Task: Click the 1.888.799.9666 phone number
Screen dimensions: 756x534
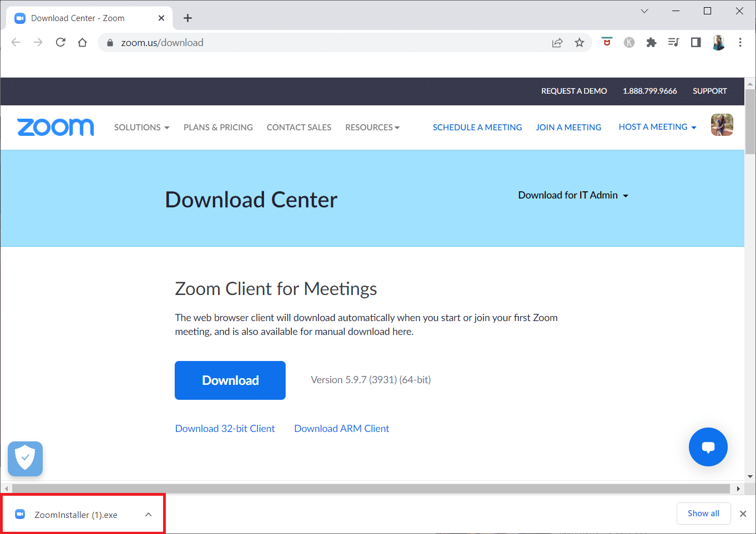Action: tap(650, 91)
